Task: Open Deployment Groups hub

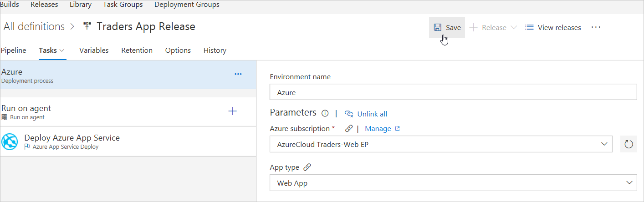Action: [187, 5]
